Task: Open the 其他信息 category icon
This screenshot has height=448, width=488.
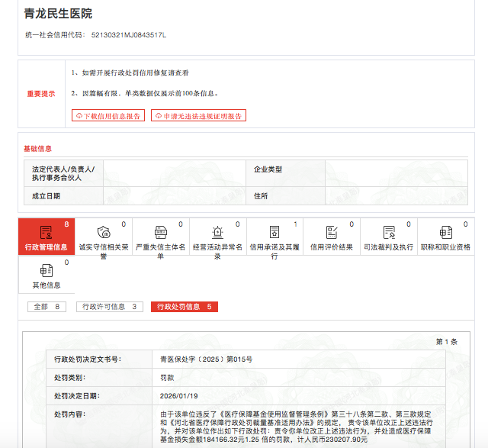Action: pos(46,270)
